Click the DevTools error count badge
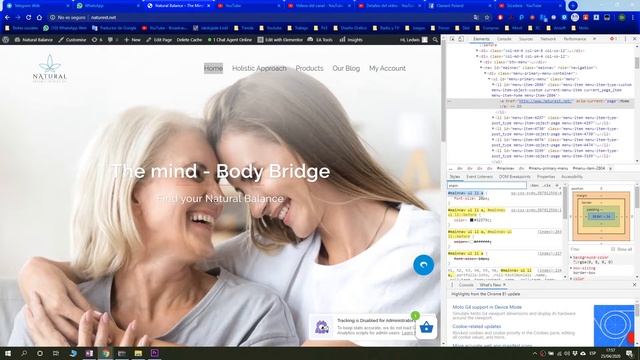 coord(613,39)
